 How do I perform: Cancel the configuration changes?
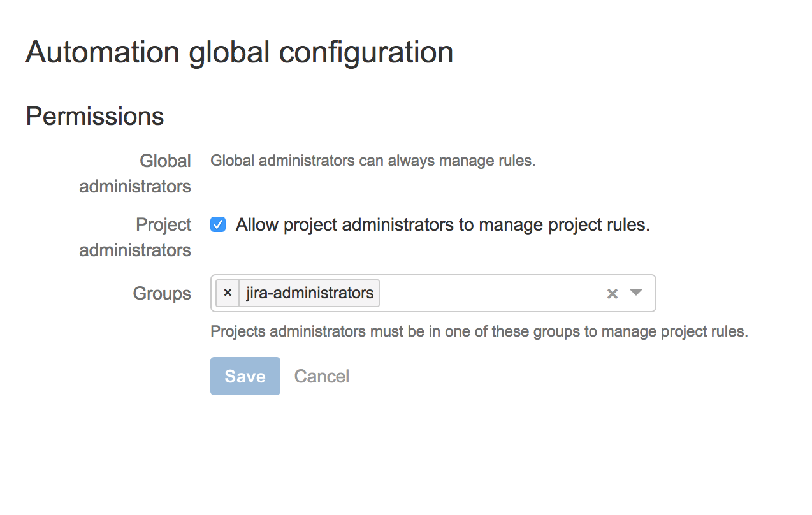(x=321, y=376)
